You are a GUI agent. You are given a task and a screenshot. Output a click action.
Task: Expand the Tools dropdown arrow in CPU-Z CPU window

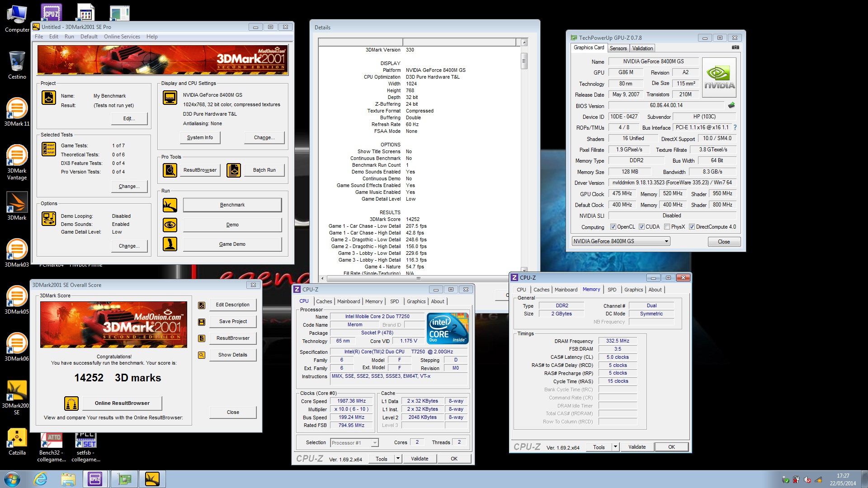tap(398, 459)
